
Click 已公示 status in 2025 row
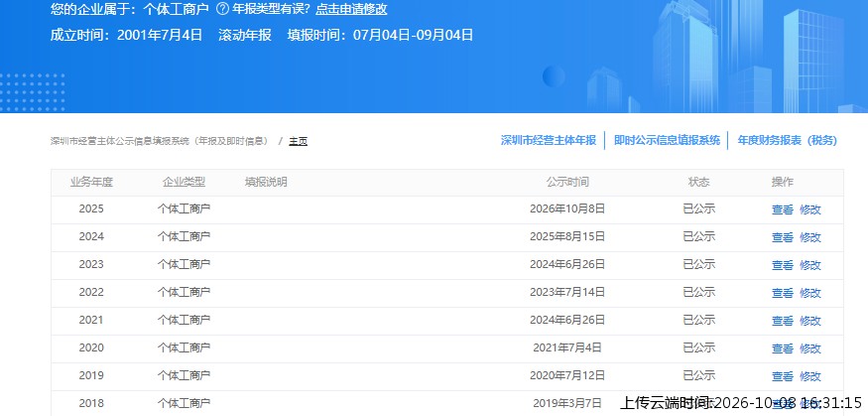pyautogui.click(x=699, y=208)
